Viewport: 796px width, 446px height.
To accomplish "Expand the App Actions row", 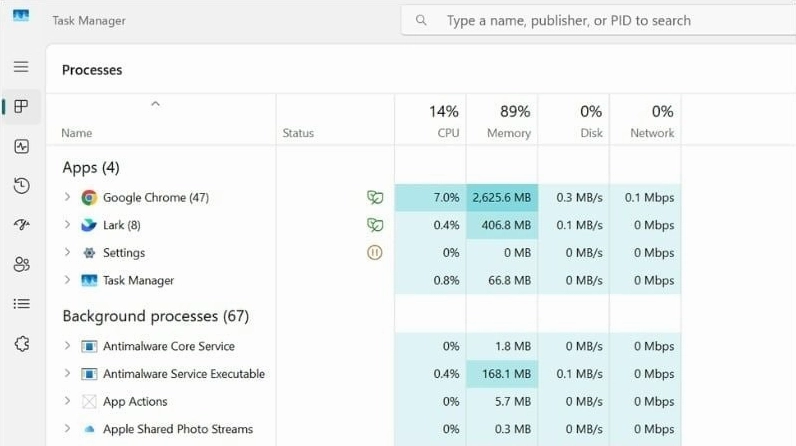I will [x=67, y=401].
